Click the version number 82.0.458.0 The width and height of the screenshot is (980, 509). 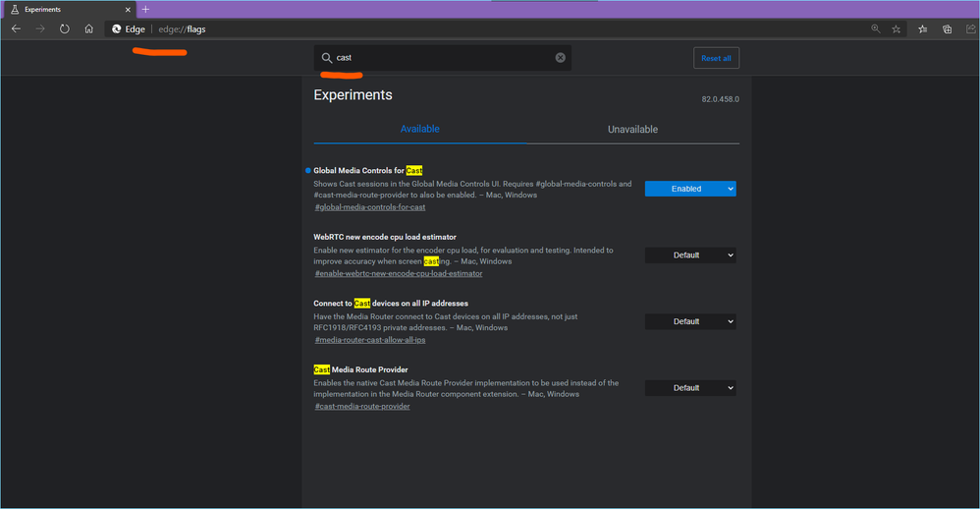[x=720, y=99]
